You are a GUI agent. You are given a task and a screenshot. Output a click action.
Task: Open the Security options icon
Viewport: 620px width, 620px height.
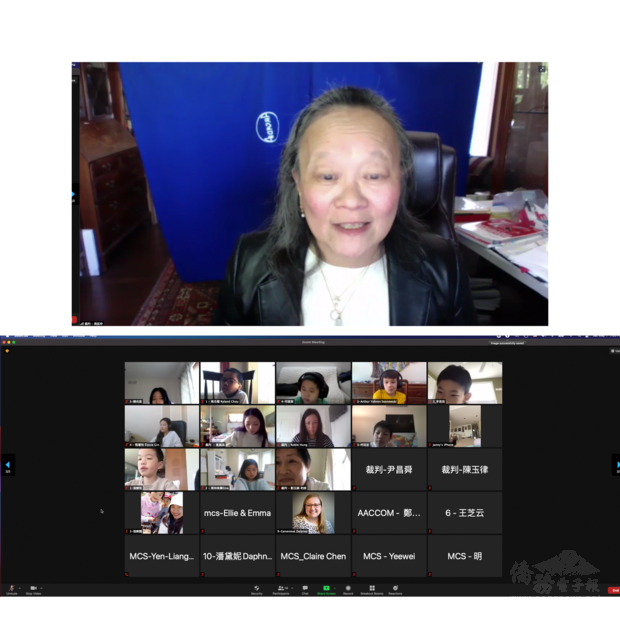pos(257,588)
